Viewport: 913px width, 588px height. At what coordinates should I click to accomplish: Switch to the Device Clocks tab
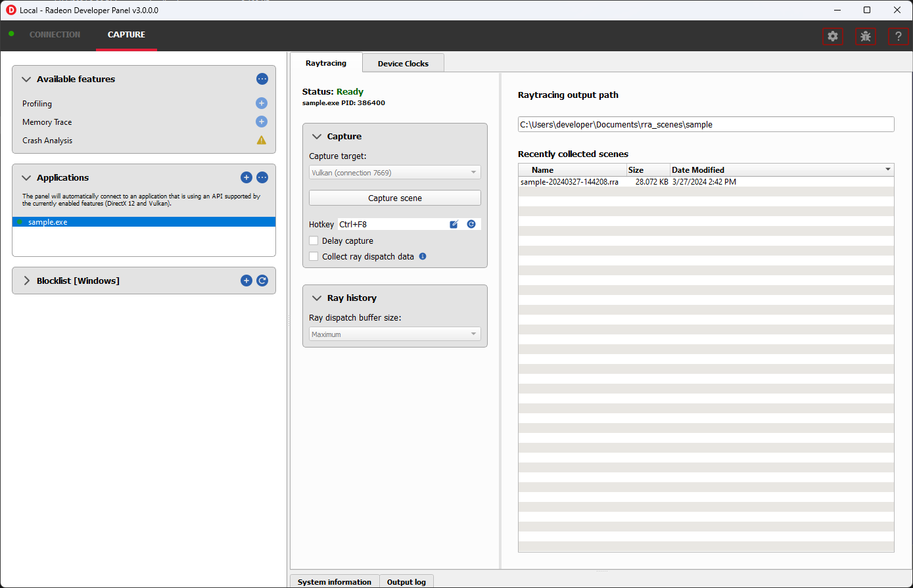click(x=403, y=64)
